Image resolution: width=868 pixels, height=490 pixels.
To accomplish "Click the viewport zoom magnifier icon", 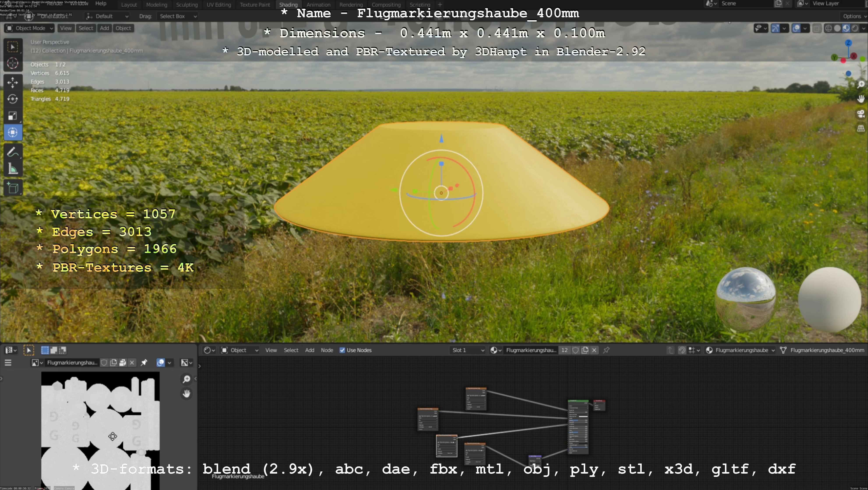I will tap(861, 84).
